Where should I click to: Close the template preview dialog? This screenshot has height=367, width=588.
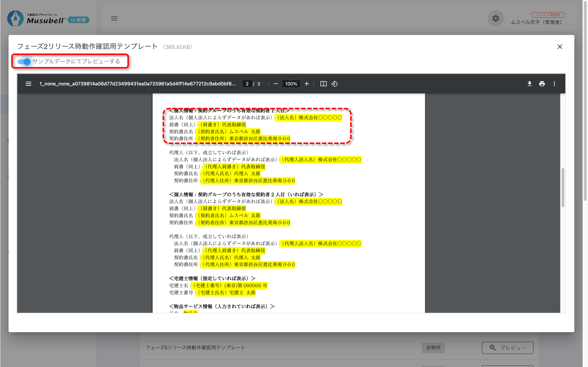tap(560, 47)
